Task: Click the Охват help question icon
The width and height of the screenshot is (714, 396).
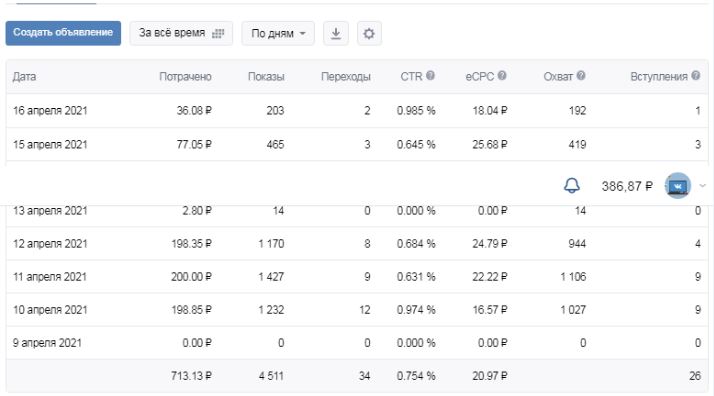Action: [x=581, y=76]
